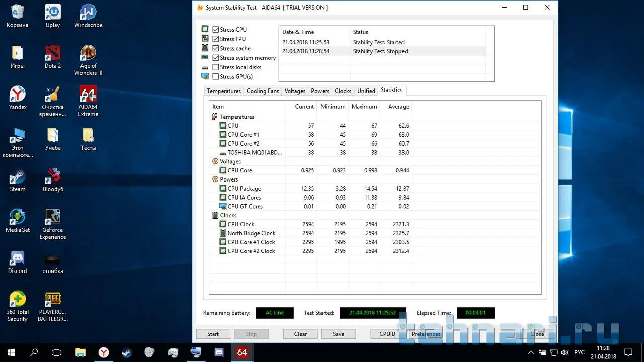Switch to the Temperatures tab

224,91
